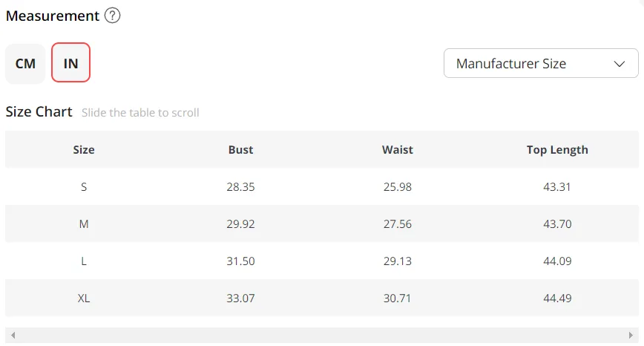The height and width of the screenshot is (346, 644).
Task: Click the left scroll arrow under table
Action: pos(13,335)
